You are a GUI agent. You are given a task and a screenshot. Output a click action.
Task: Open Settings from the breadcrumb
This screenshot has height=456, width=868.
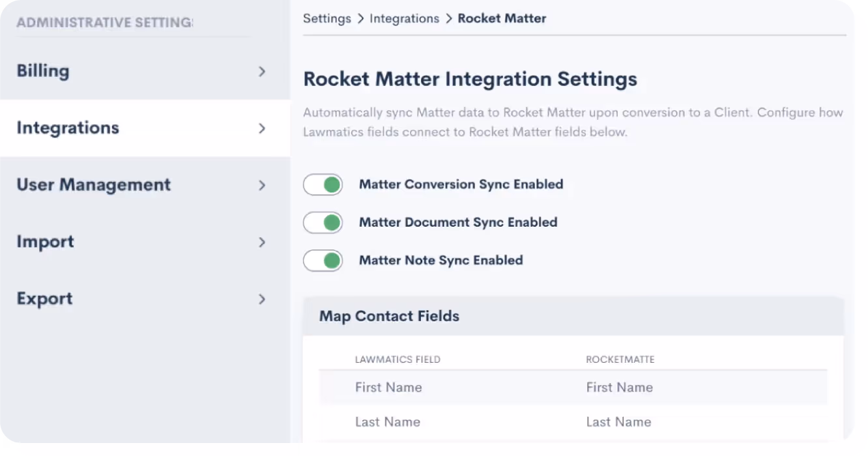point(327,18)
